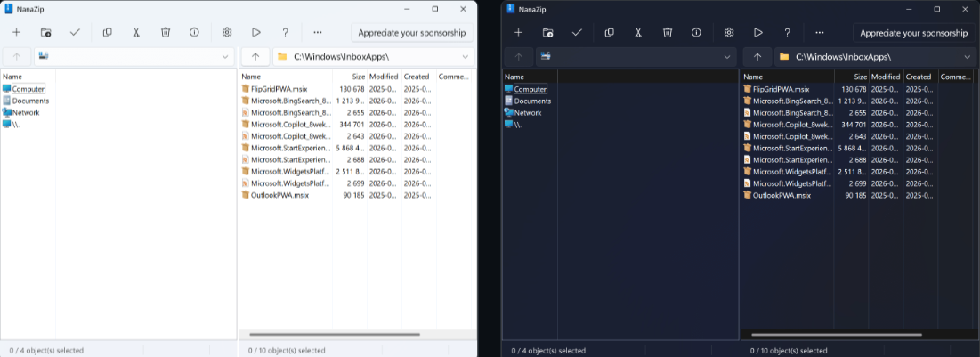Click the Add (+) icon in dark NanaZip window
Screen dimensions: 980x357
(x=518, y=33)
